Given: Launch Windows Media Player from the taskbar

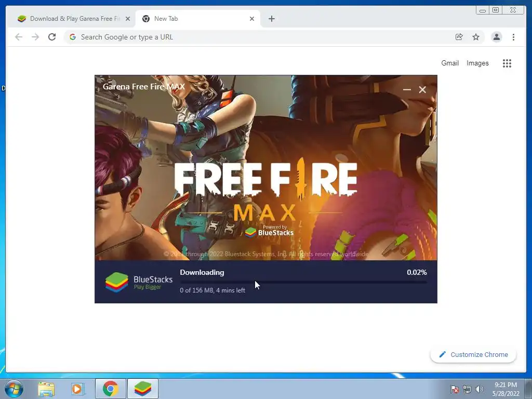Looking at the screenshot, I should click(x=77, y=389).
